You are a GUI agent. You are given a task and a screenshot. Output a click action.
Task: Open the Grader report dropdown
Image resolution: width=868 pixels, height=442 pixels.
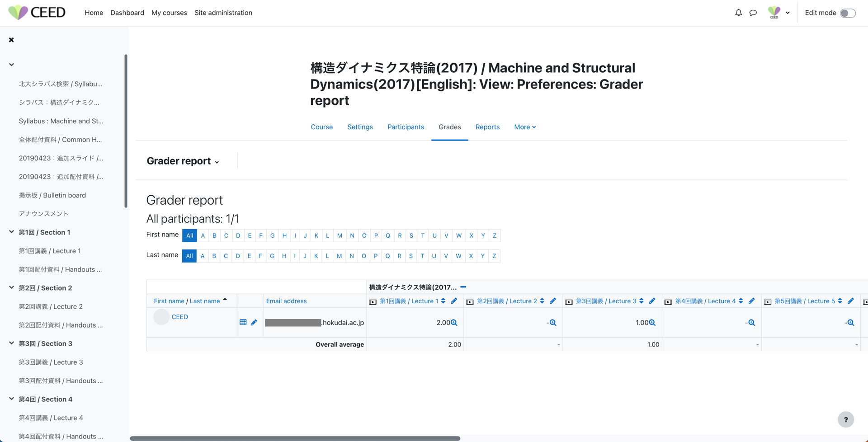[x=183, y=161]
